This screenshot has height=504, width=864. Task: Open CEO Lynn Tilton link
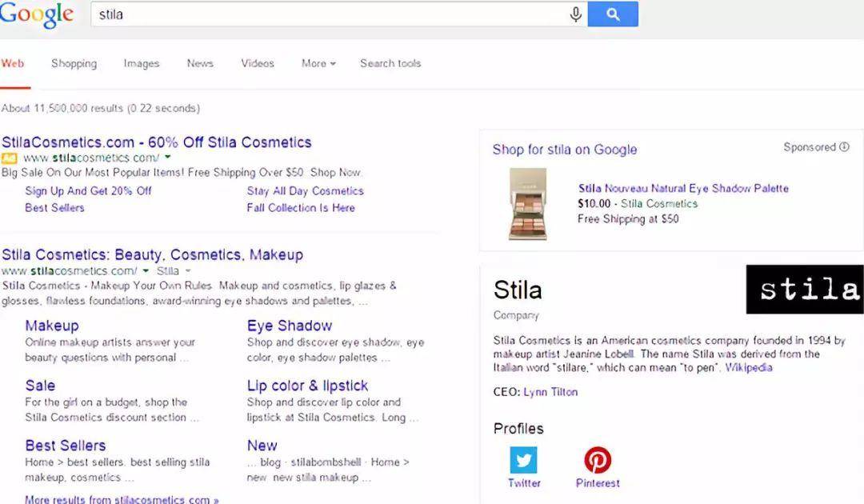coord(550,392)
